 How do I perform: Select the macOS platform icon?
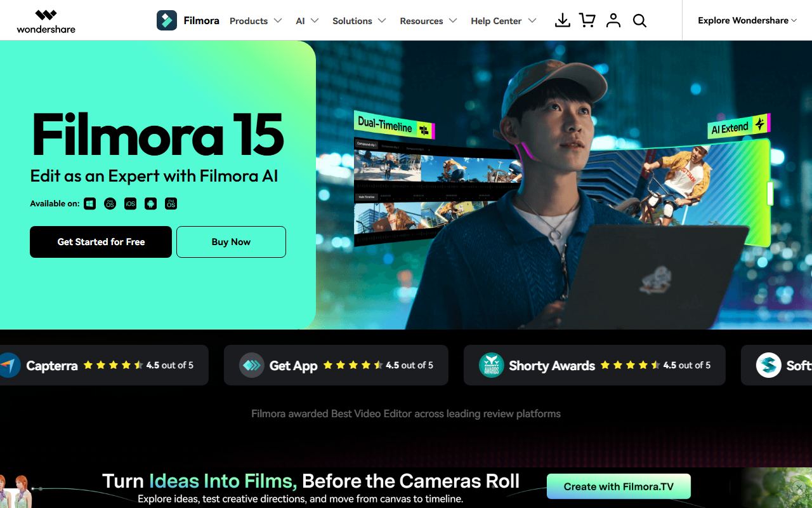(110, 204)
